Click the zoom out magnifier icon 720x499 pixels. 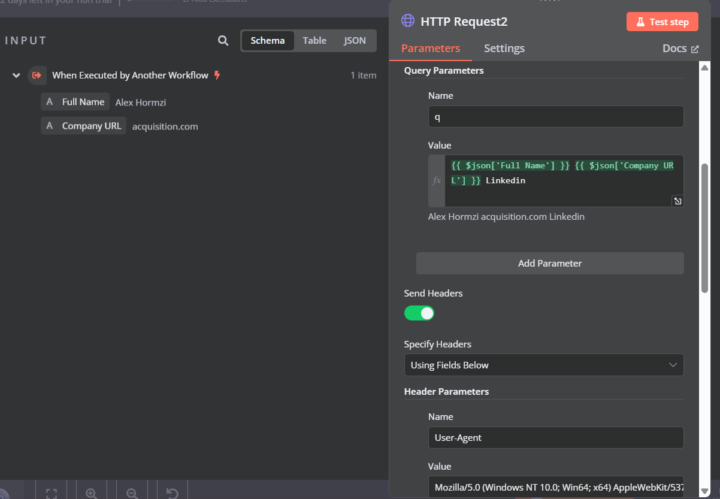point(131,492)
